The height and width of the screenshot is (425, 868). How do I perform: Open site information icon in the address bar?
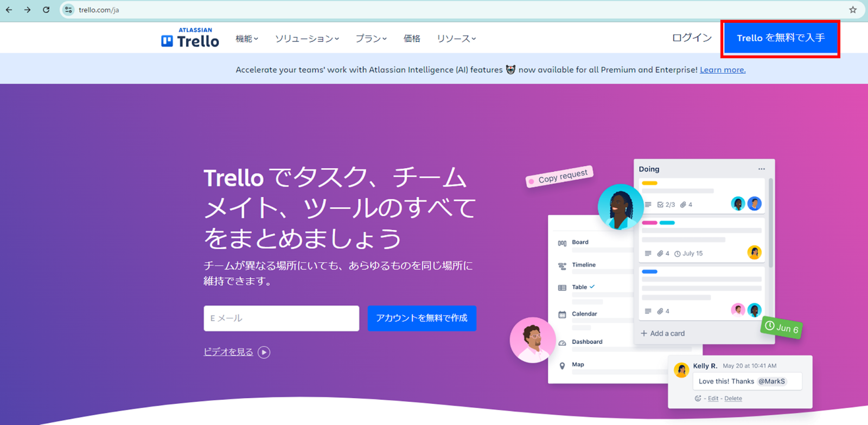68,10
